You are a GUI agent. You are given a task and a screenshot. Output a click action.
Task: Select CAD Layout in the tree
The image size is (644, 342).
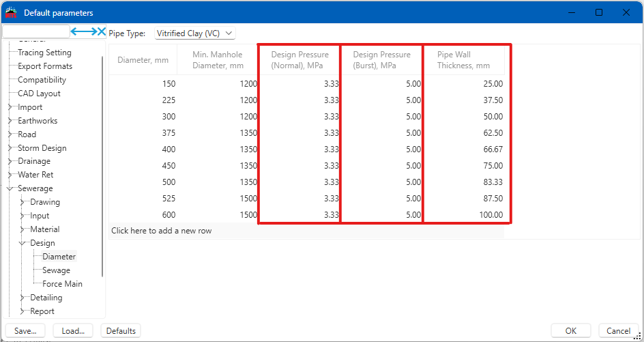coord(39,94)
